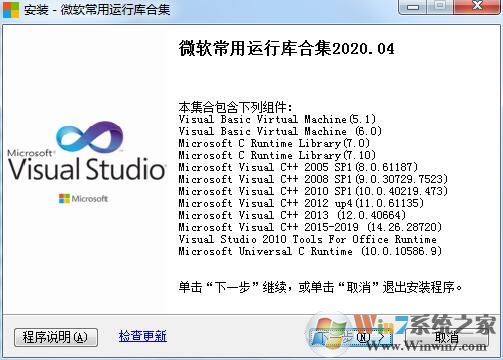
Task: Click Microsoft Universal C Runtime entry
Action: [x=310, y=251]
